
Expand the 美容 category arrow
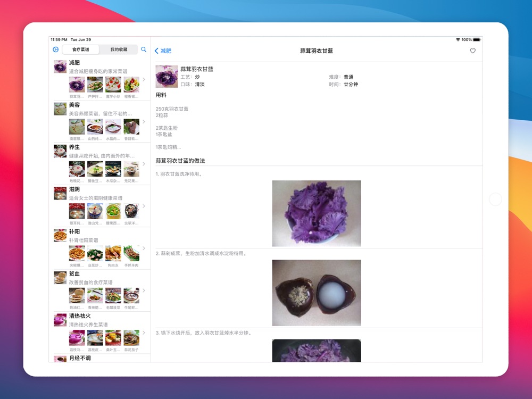click(x=144, y=121)
